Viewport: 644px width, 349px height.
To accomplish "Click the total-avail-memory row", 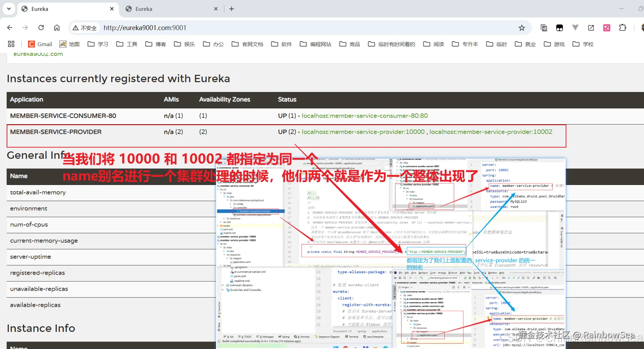I will pos(111,192).
